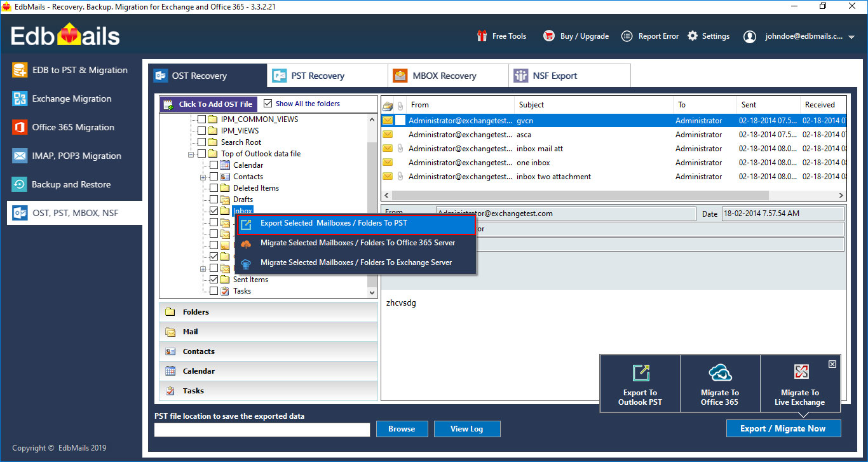Collapse the 'Top of Outlook data file' node

pos(191,154)
